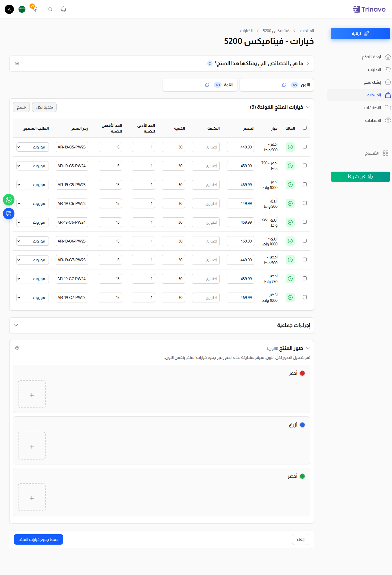Image resolution: width=392 pixels, height=575 pixels.
Task: Collapse خيارات المنتج المولدة (9) section
Action: coord(308,107)
